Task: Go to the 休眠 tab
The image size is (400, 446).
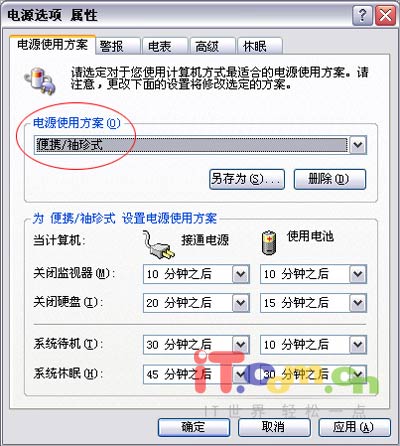Action: click(260, 46)
